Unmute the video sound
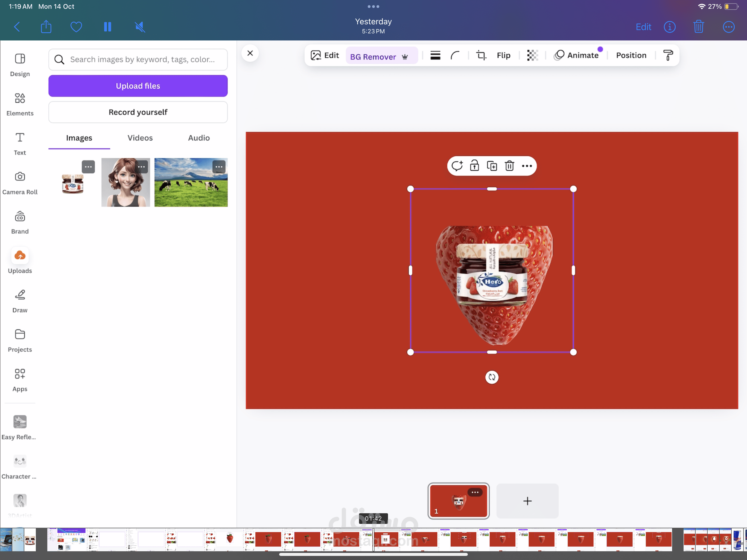This screenshot has width=747, height=560. [x=140, y=27]
